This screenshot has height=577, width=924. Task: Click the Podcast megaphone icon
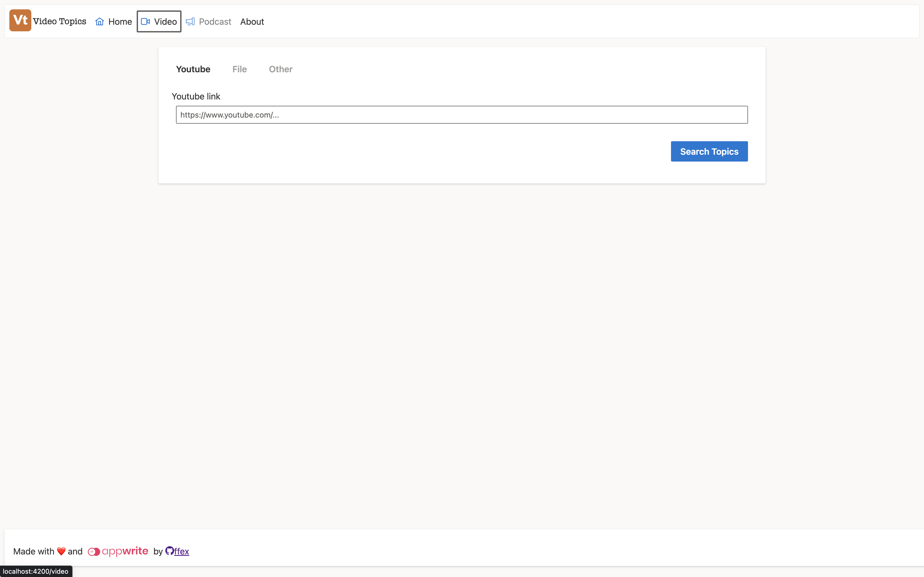point(190,22)
